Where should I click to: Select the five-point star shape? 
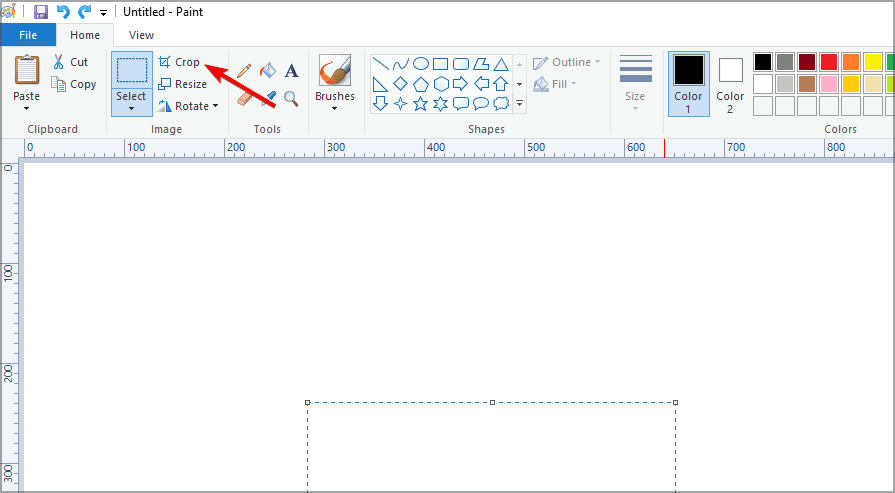[x=421, y=103]
